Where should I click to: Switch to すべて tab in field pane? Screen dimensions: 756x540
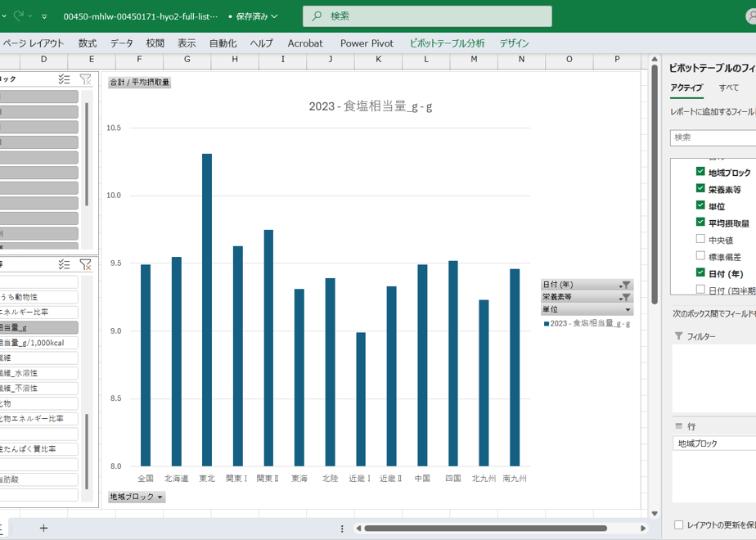728,88
